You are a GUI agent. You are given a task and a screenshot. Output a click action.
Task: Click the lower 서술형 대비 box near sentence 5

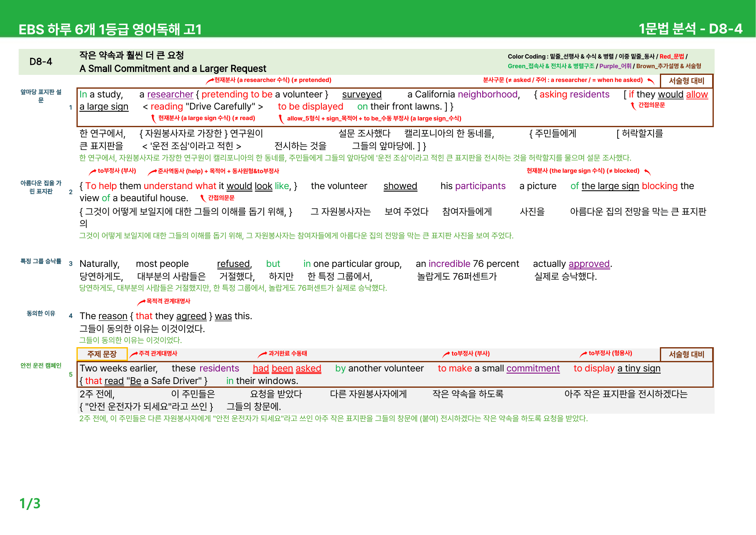[x=686, y=354]
